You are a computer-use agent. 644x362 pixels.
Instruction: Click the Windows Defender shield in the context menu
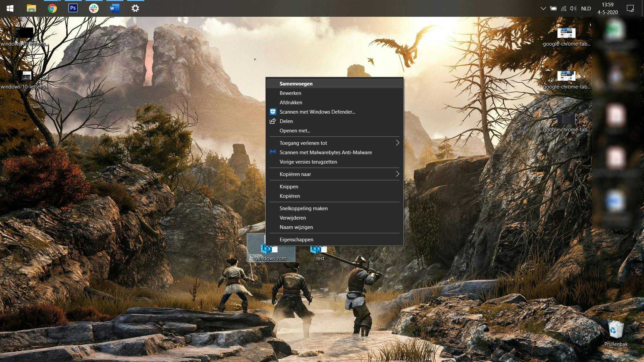pyautogui.click(x=272, y=112)
